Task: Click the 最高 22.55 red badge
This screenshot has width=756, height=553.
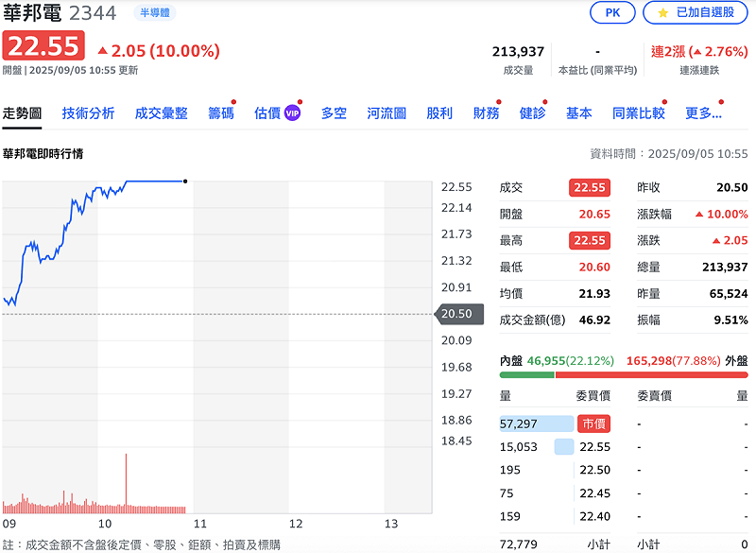Action: click(590, 241)
